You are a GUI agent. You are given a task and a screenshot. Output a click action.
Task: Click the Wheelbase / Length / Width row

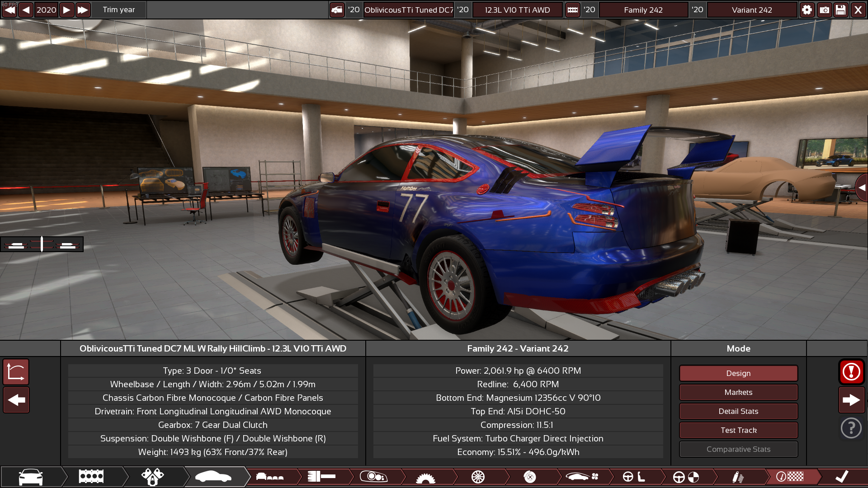point(213,384)
